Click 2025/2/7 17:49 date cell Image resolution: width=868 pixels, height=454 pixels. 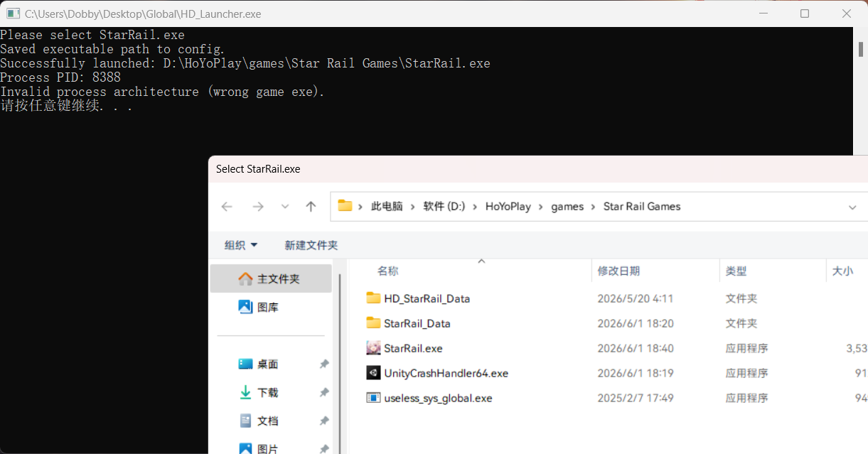click(636, 398)
